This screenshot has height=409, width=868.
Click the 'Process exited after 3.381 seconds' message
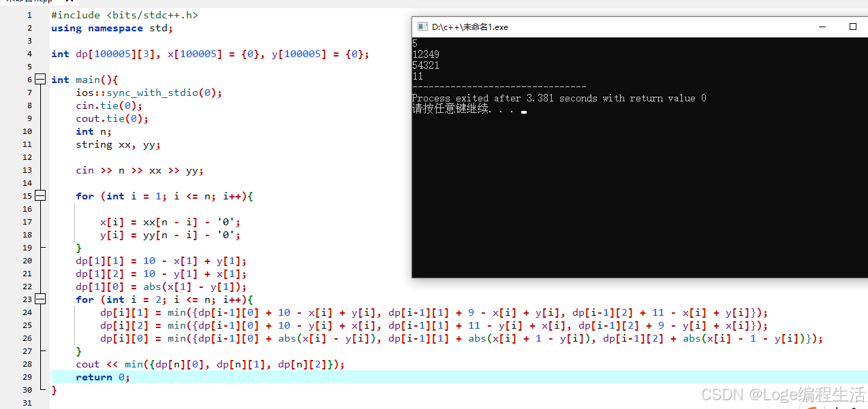(559, 98)
